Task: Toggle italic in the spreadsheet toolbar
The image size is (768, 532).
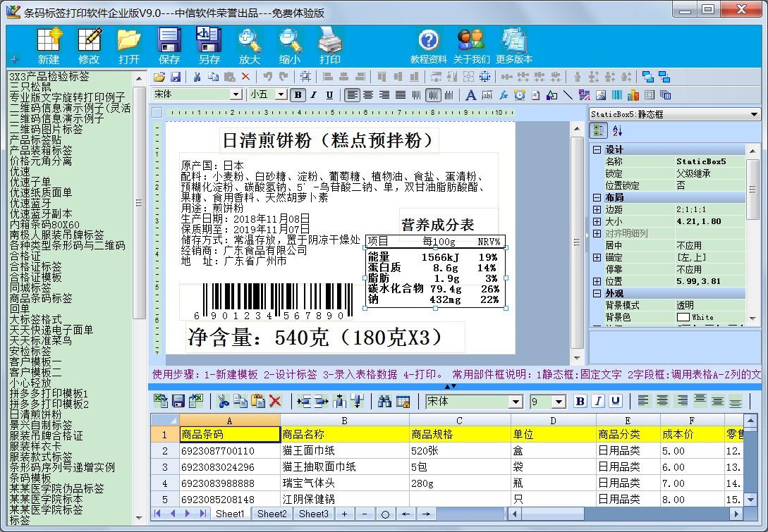Action: (x=597, y=402)
